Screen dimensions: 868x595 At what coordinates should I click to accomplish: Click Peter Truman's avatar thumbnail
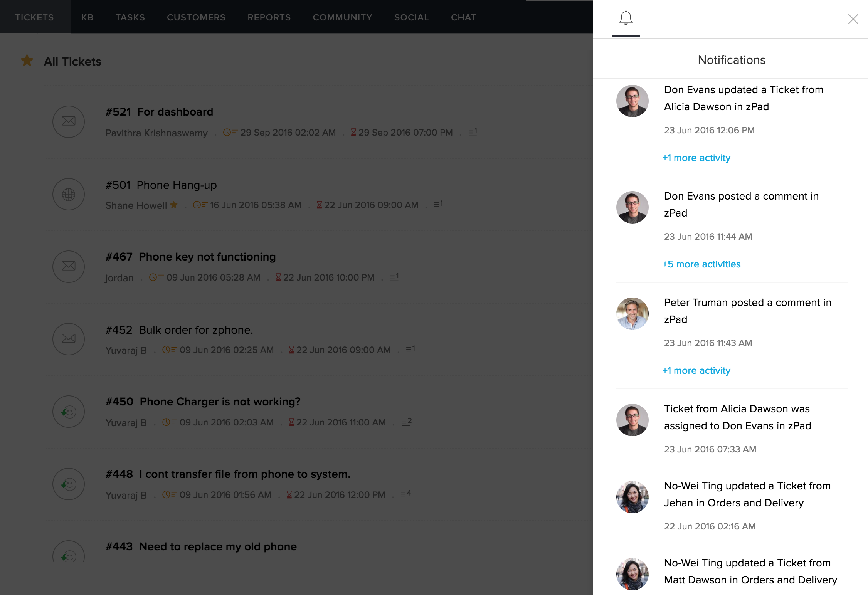tap(632, 313)
